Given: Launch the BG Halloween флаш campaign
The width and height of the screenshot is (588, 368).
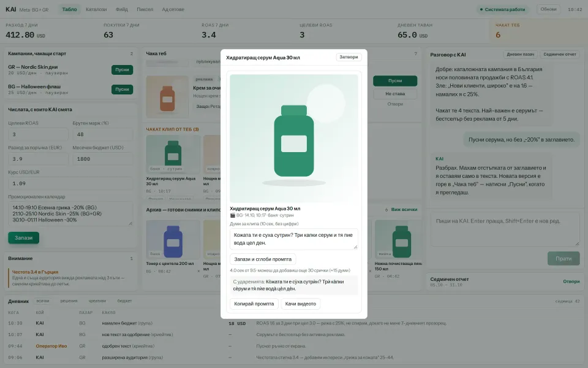Looking at the screenshot, I should pos(122,90).
